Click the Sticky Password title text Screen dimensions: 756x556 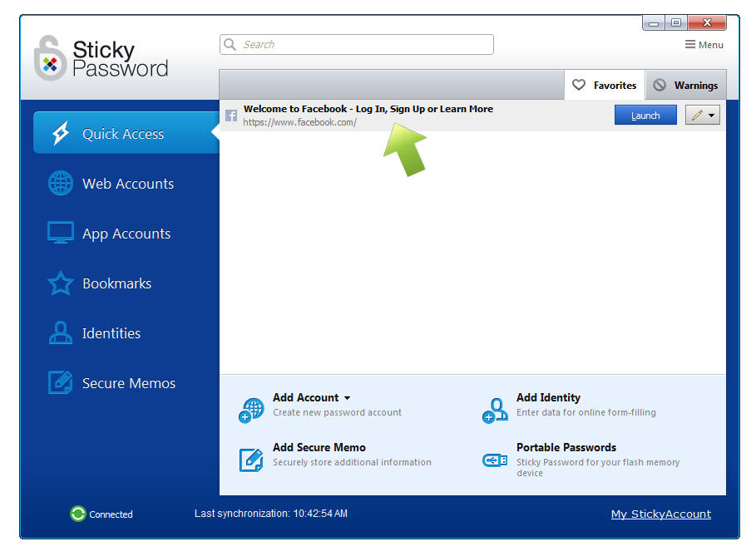pyautogui.click(x=121, y=58)
